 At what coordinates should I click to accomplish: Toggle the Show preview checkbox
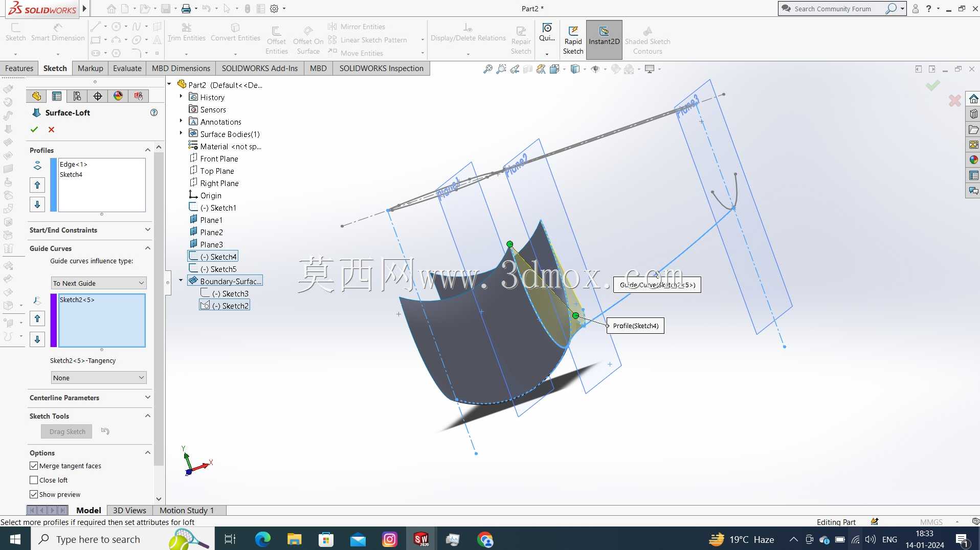pos(34,494)
